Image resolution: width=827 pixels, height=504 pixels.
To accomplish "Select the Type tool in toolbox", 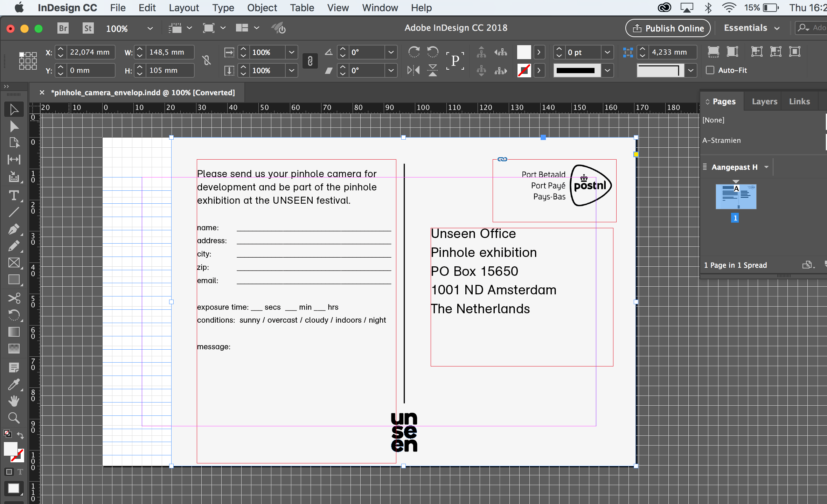I will point(14,195).
